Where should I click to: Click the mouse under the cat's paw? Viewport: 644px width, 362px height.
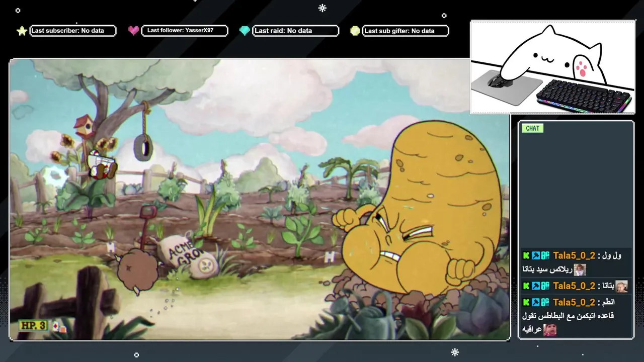point(500,80)
